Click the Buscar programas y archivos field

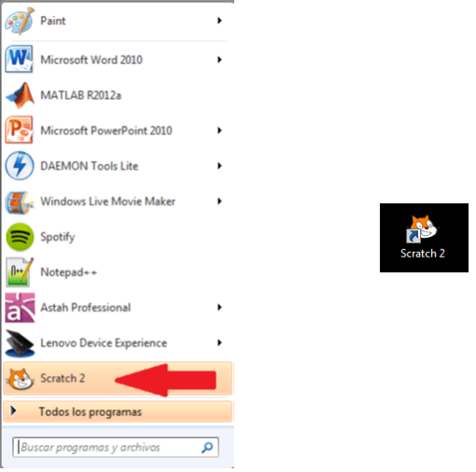[116, 447]
